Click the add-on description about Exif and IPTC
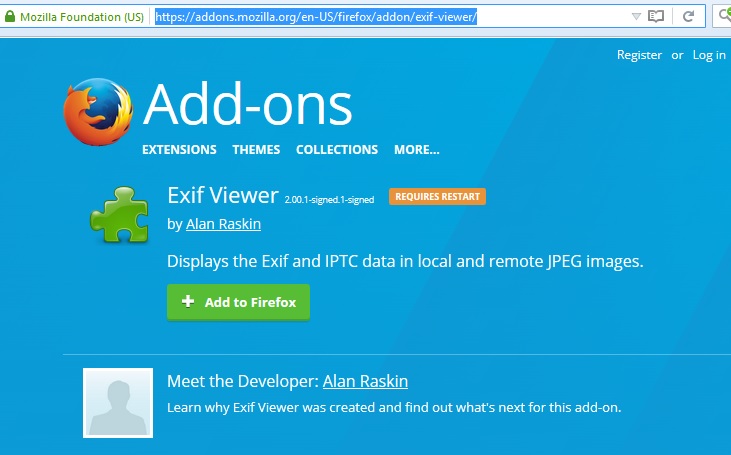The image size is (731, 455). pos(405,262)
